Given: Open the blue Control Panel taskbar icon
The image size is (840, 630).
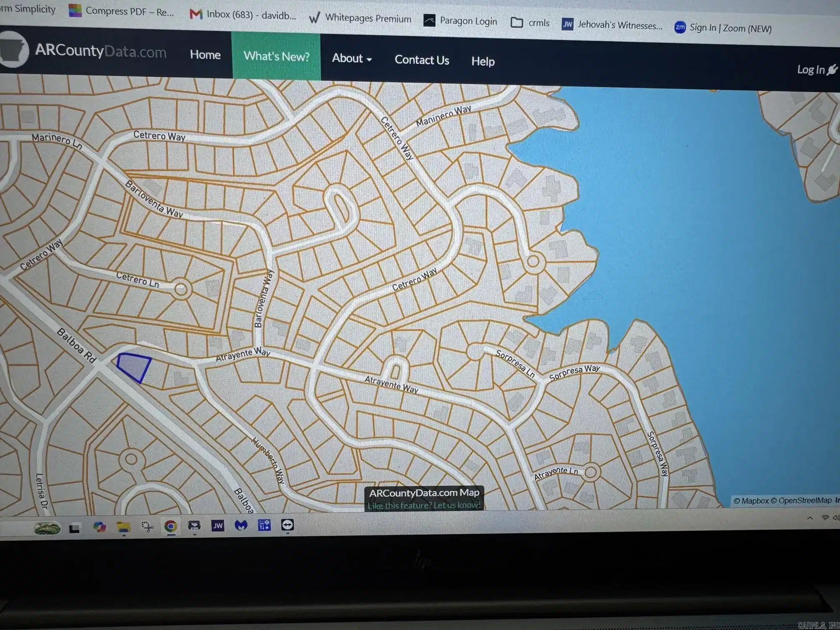Looking at the screenshot, I should pyautogui.click(x=264, y=525).
